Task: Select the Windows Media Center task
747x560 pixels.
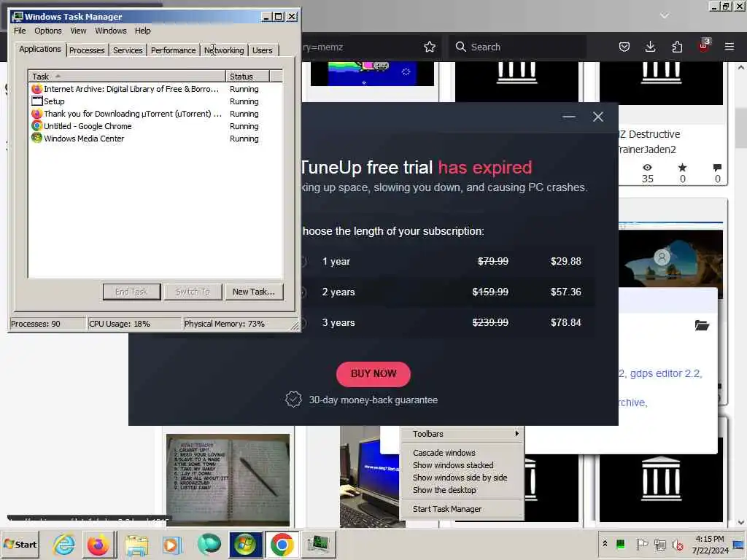Action: tap(156, 139)
